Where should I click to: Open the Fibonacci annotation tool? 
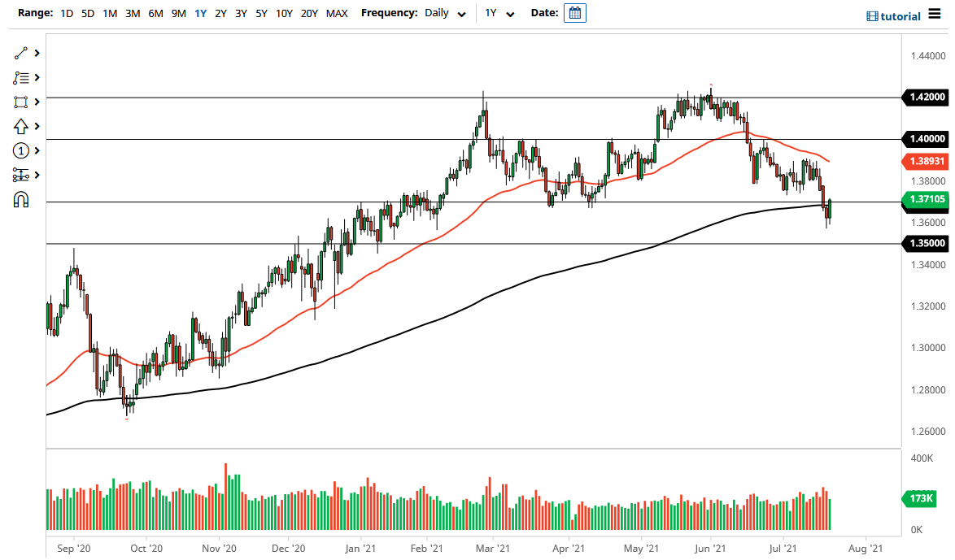pyautogui.click(x=23, y=77)
